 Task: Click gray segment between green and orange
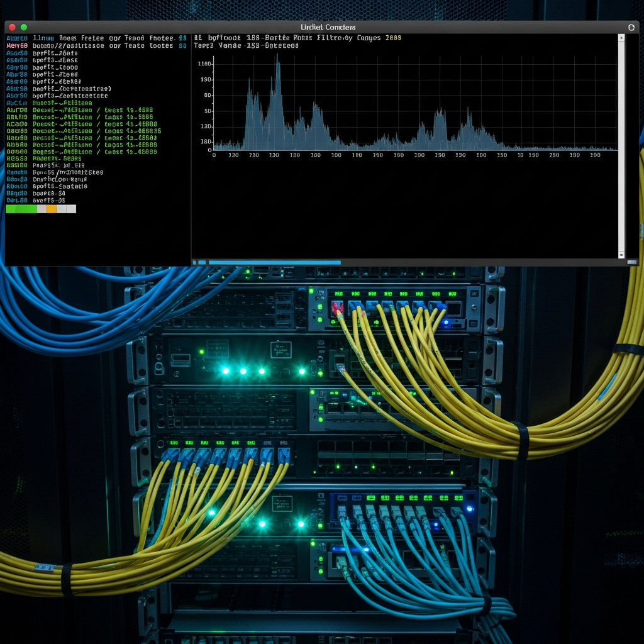pos(42,209)
